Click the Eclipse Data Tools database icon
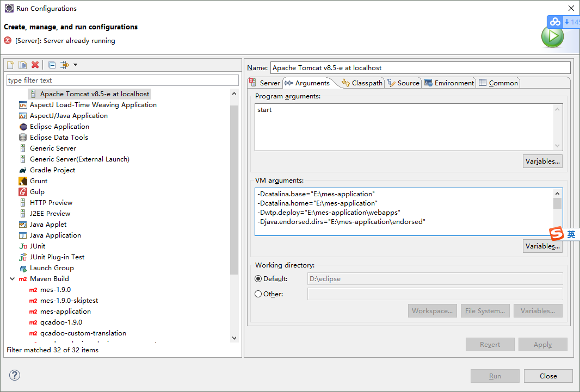The image size is (580, 392). [x=23, y=138]
